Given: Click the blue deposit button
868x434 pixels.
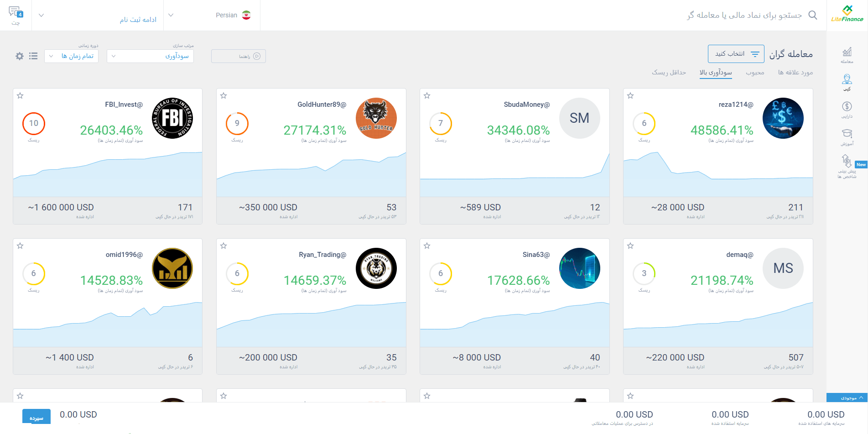Looking at the screenshot, I should (x=36, y=418).
